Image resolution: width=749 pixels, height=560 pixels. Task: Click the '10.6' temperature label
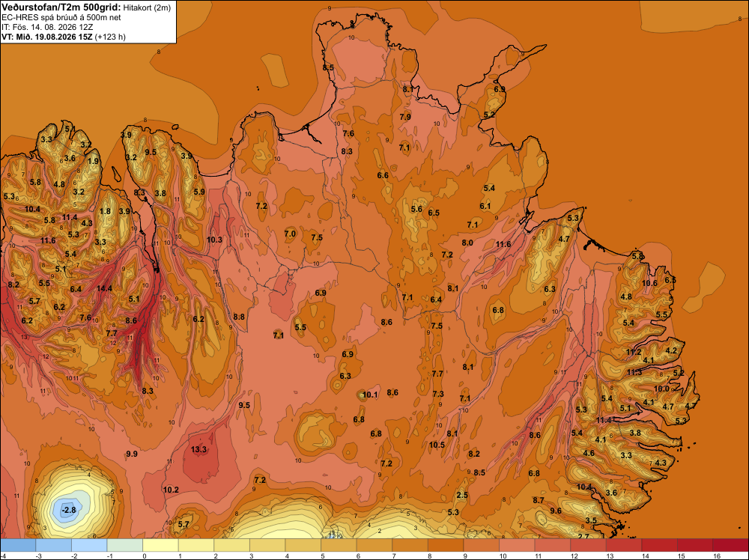click(x=649, y=283)
